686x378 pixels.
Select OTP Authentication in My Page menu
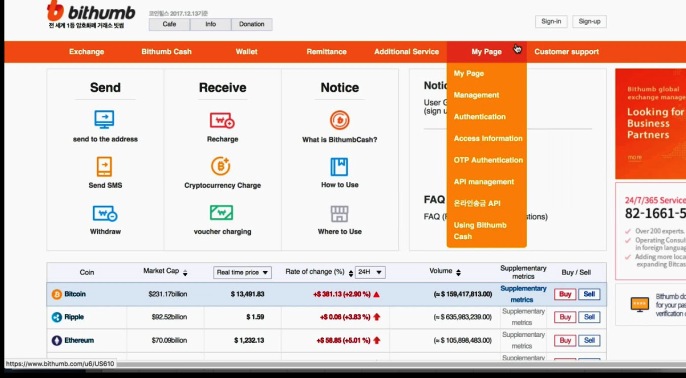pyautogui.click(x=488, y=160)
